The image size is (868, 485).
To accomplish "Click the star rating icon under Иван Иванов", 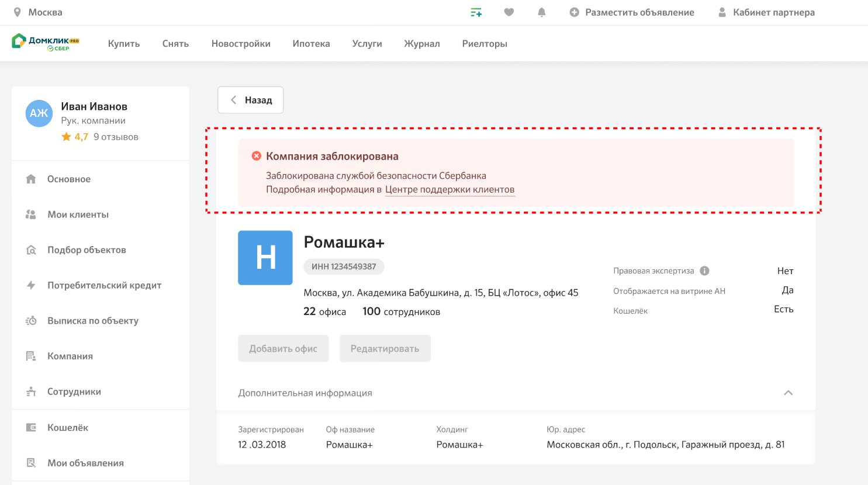I will point(66,137).
